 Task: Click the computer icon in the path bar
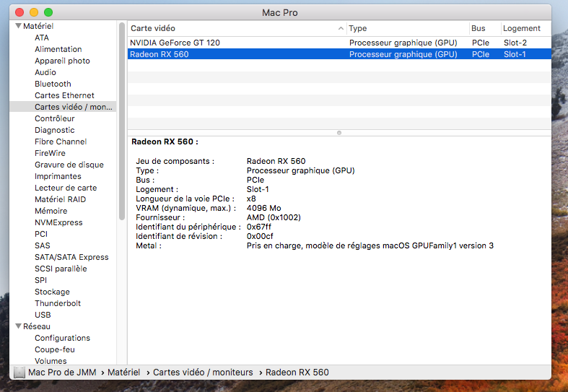click(x=19, y=373)
